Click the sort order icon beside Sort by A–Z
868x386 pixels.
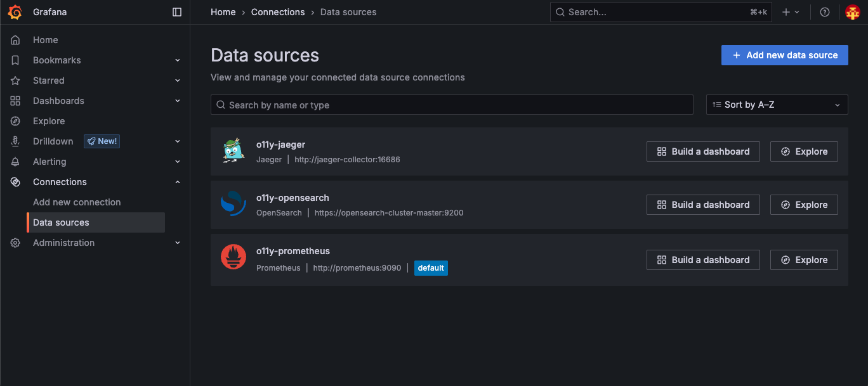point(716,105)
